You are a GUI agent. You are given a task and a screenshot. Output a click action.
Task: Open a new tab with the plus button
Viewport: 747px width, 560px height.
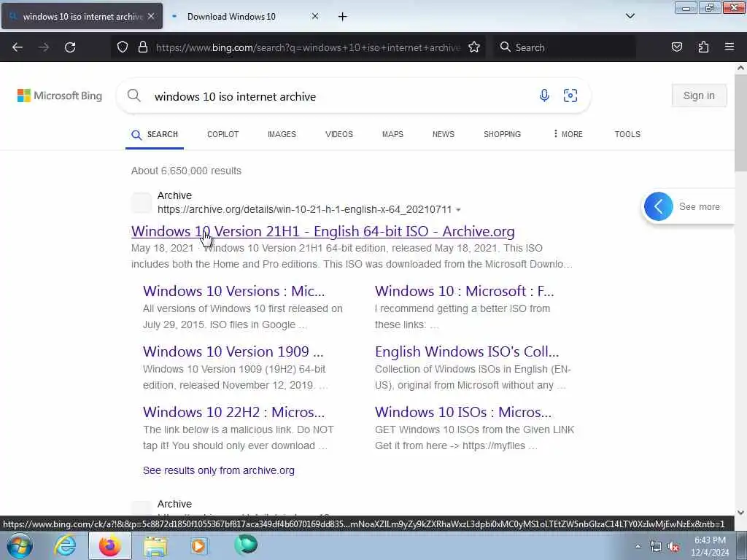(x=342, y=17)
